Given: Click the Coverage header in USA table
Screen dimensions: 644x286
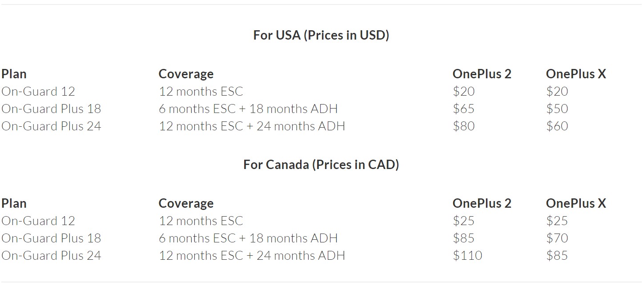Looking at the screenshot, I should [186, 74].
